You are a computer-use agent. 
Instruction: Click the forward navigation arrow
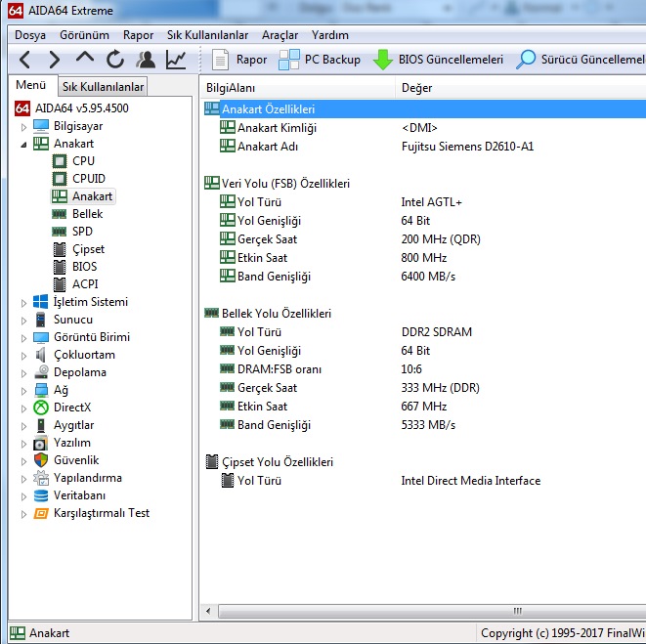(55, 60)
